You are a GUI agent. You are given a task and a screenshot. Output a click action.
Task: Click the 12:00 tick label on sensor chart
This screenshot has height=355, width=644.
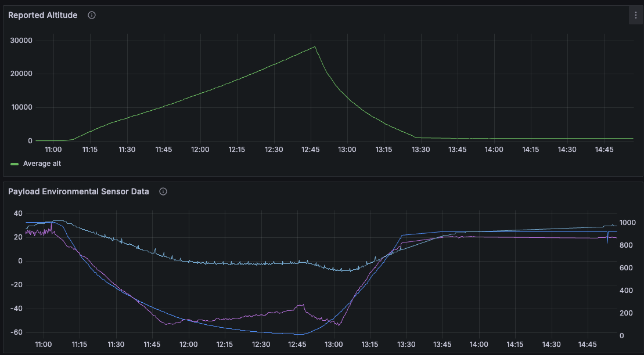coord(188,345)
